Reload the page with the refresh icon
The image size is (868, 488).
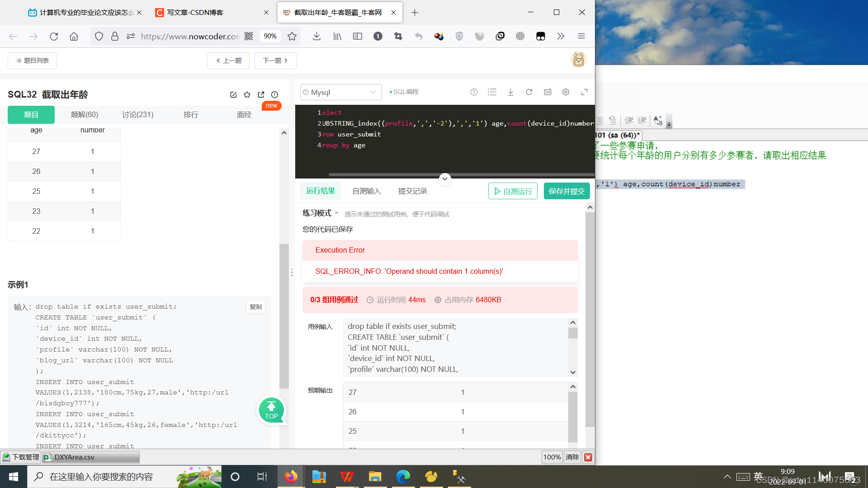[x=54, y=36]
